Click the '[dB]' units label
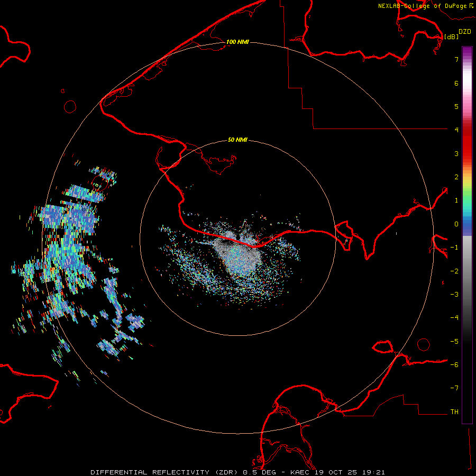Image resolution: width=476 pixels, height=476 pixels. (452, 36)
